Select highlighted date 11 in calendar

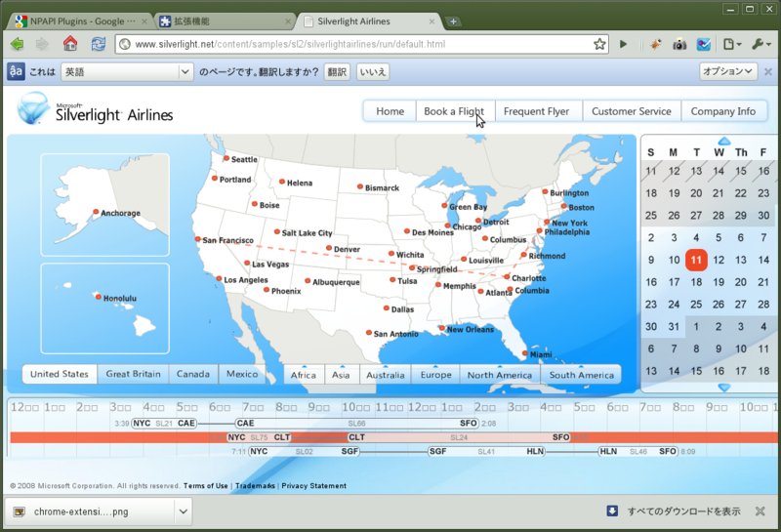[x=696, y=260]
